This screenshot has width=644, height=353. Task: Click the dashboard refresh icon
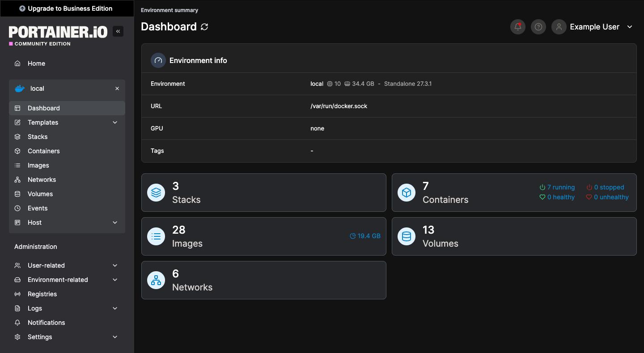(204, 27)
